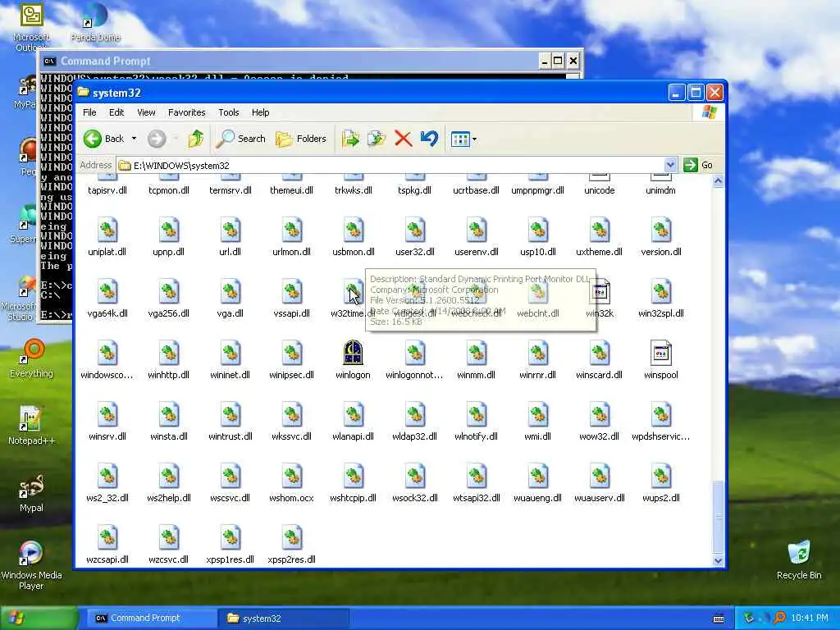Viewport: 840px width, 630px height.
Task: Open the Tools menu
Action: [229, 112]
